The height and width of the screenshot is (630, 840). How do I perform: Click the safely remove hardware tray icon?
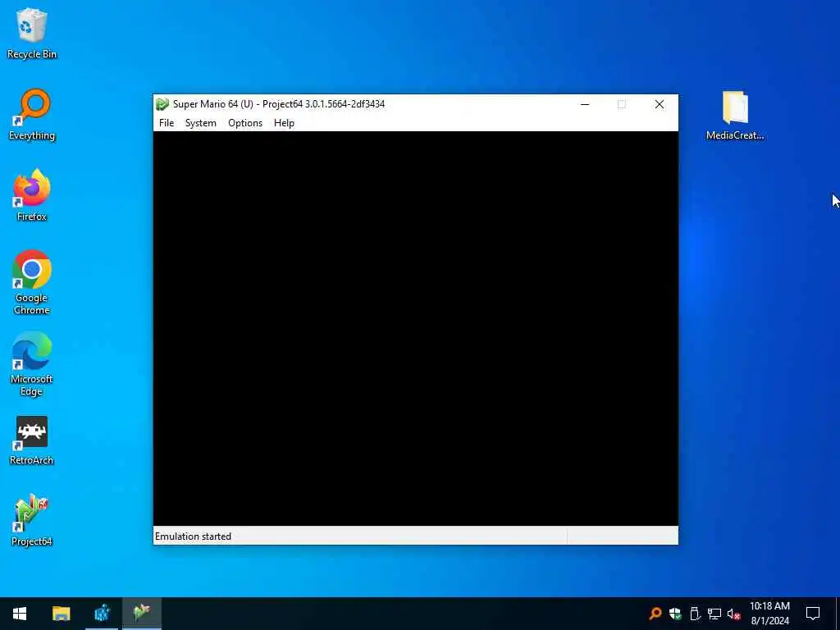pos(695,614)
